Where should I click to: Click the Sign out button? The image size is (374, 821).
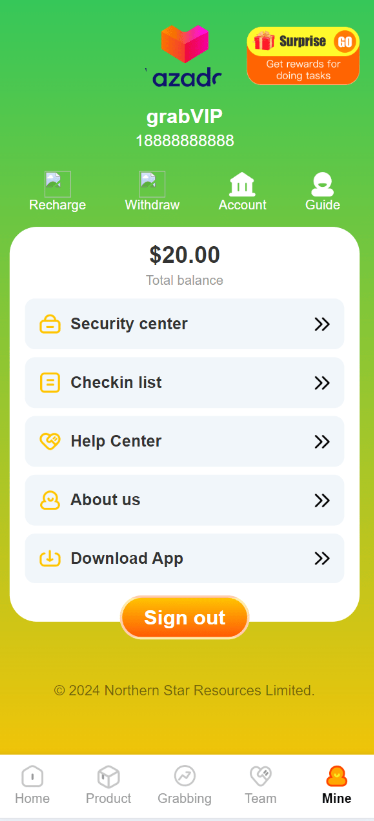pyautogui.click(x=184, y=617)
